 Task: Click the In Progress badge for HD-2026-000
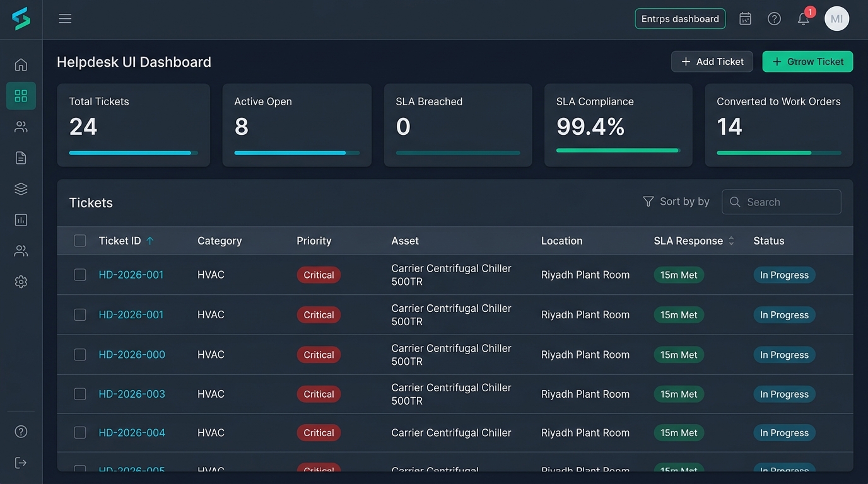[x=784, y=355]
